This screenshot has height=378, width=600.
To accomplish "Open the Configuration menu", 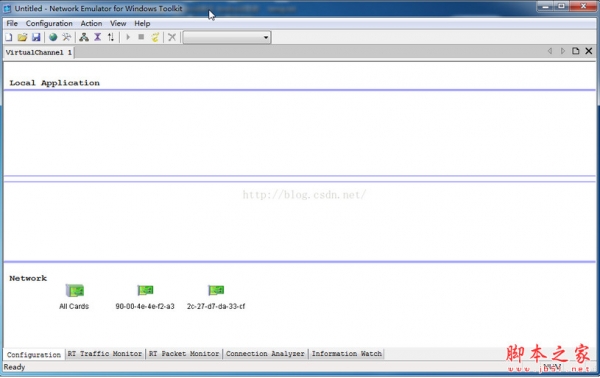I will point(49,23).
